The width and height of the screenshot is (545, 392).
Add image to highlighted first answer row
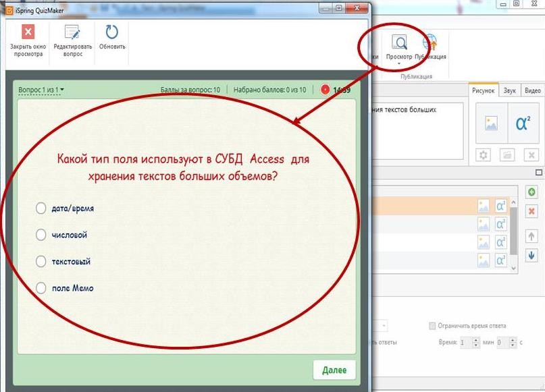(484, 206)
